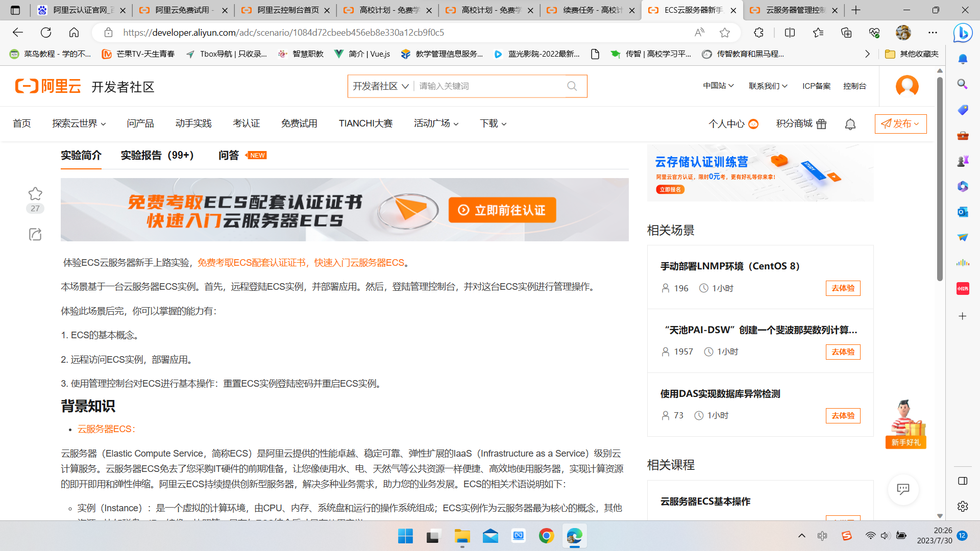
Task: Open a new browser tab with plus
Action: click(x=856, y=10)
